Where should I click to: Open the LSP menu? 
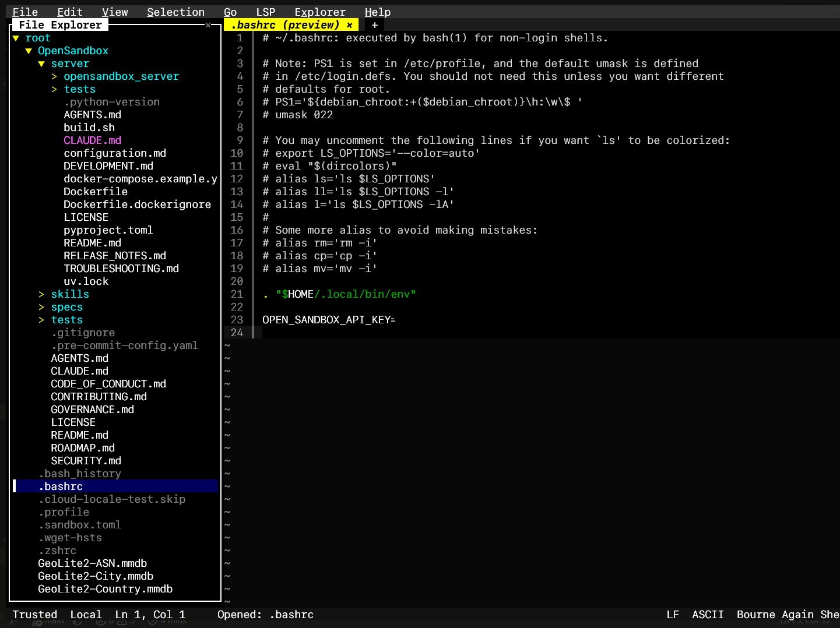click(266, 12)
